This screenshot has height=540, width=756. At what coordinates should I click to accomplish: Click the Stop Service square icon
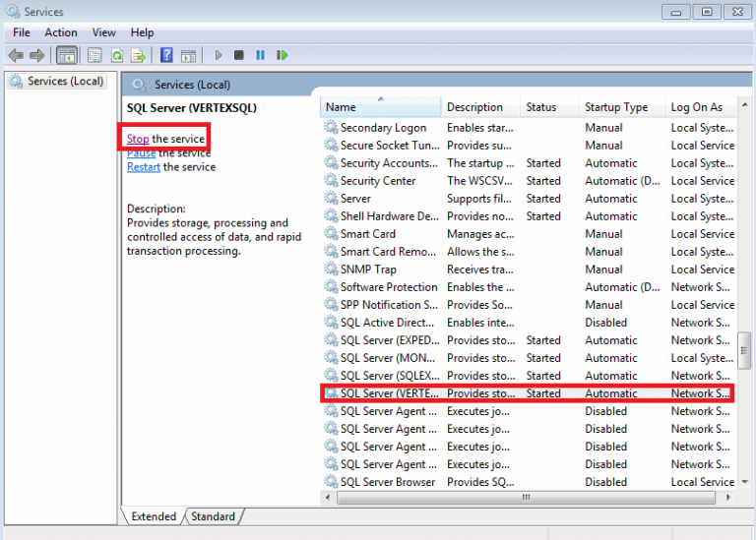(x=238, y=55)
